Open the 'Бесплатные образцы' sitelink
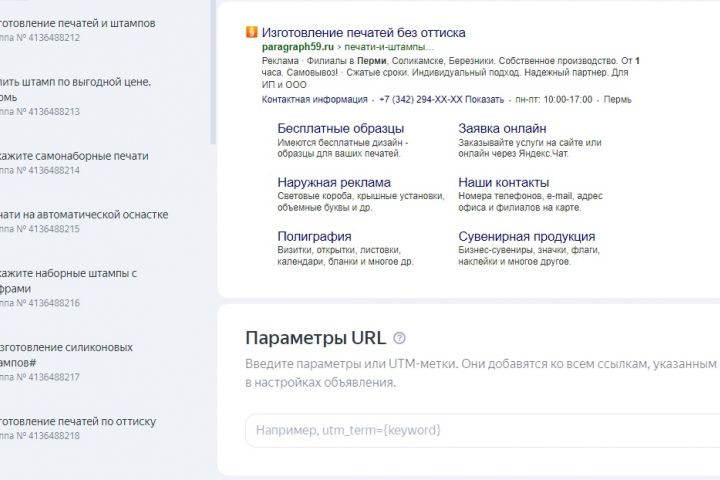Image resolution: width=720 pixels, height=480 pixels. point(340,129)
